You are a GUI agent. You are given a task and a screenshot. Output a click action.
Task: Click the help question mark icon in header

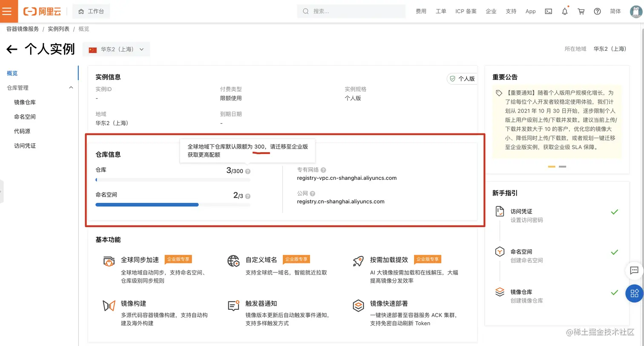click(597, 12)
